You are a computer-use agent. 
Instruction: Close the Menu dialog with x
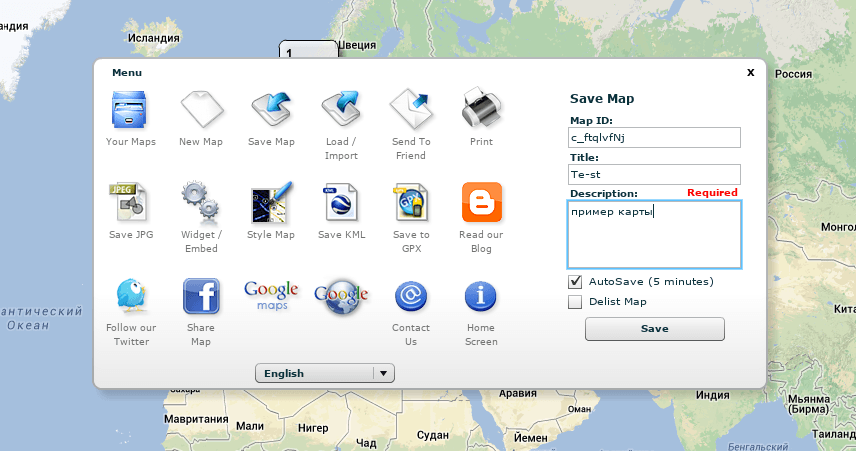[x=750, y=72]
